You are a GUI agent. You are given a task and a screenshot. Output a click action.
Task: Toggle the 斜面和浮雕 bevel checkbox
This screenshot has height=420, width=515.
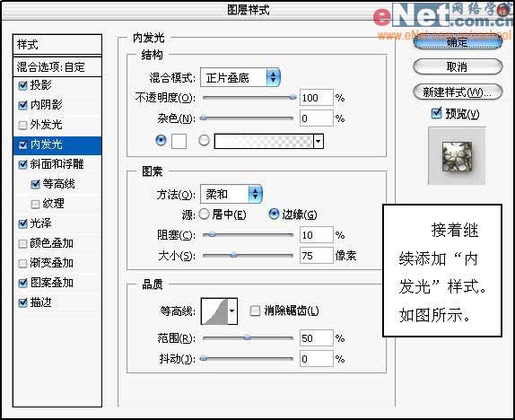tap(22, 164)
